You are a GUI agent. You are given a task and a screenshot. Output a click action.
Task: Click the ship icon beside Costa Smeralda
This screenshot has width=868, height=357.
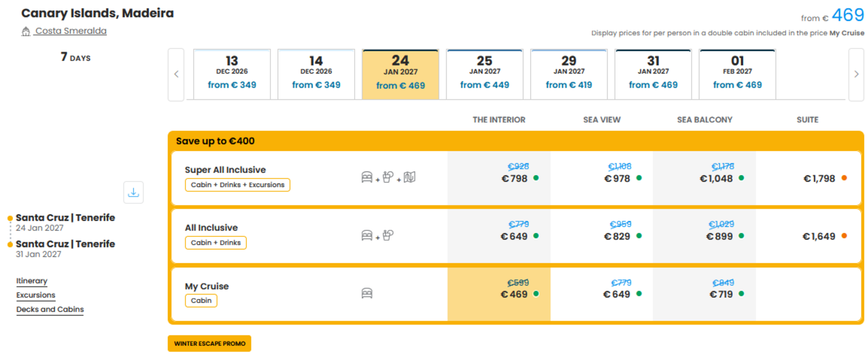click(x=26, y=31)
